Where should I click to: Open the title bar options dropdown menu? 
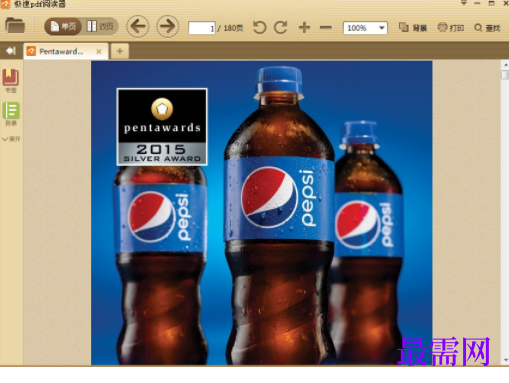(x=464, y=3)
